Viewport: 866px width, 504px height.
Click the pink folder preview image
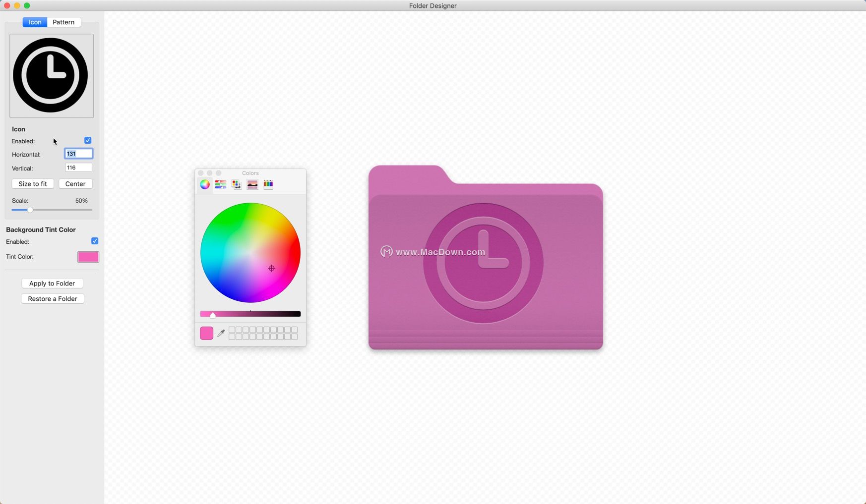point(485,258)
